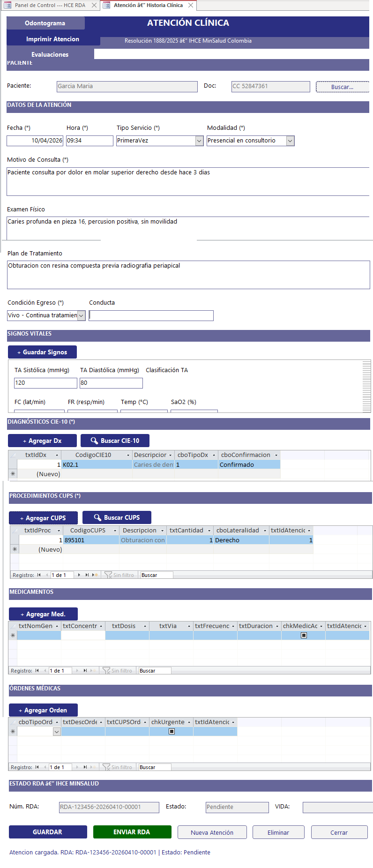The width and height of the screenshot is (373, 868).
Task: Go to last record in medicamentos navigator
Action: tap(85, 671)
